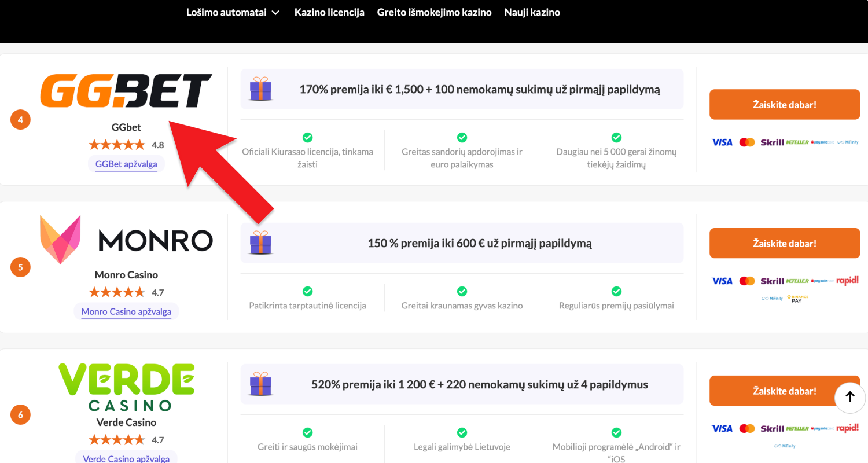Click checkmark above Patikrinta tarptautinė licencija

[x=308, y=291]
